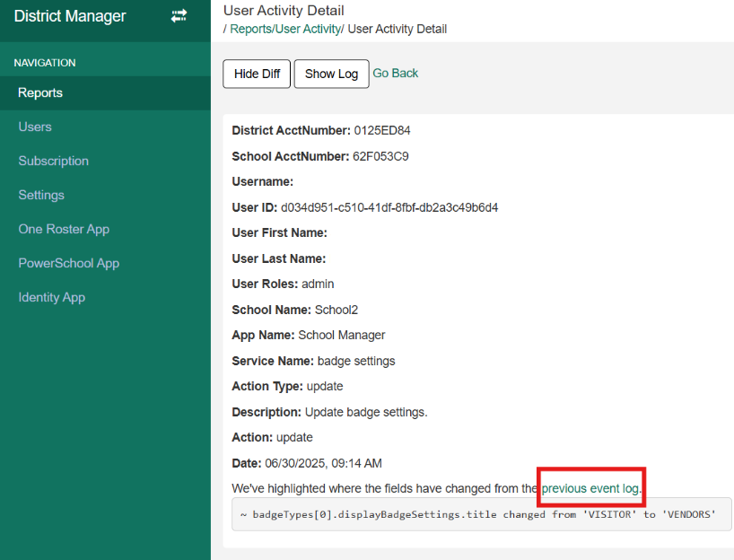The height and width of the screenshot is (560, 734).
Task: Click the Username label
Action: [263, 181]
